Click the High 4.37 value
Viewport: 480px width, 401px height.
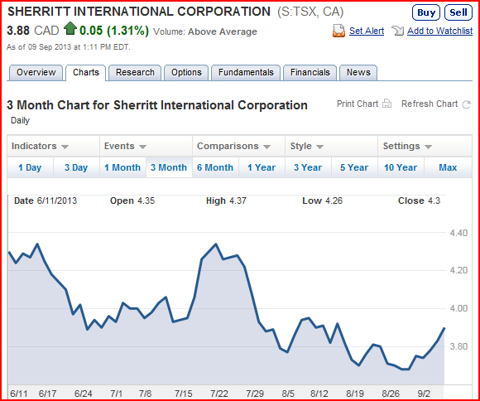[226, 201]
